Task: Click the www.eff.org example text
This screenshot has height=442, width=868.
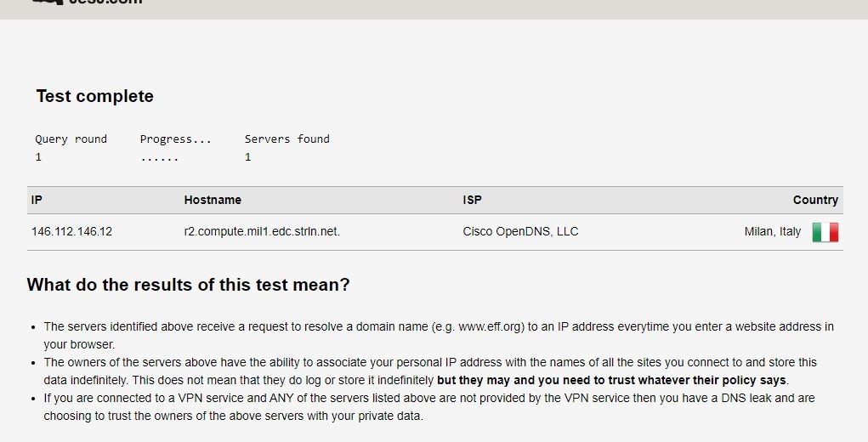Action: pyautogui.click(x=492, y=326)
